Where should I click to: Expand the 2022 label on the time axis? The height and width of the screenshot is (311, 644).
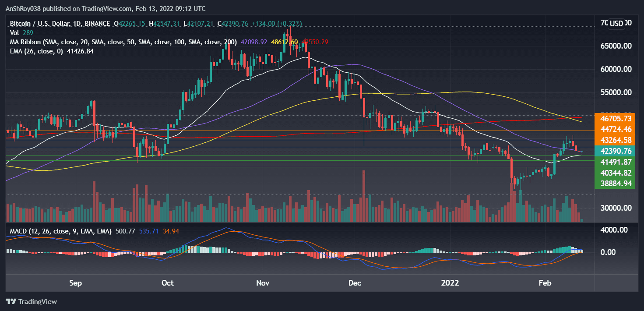[x=450, y=283]
